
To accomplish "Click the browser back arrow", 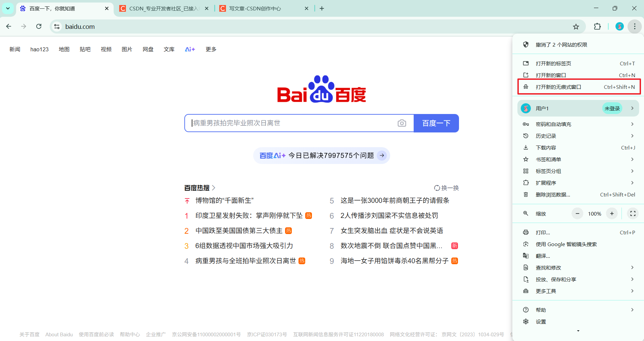I will pyautogui.click(x=9, y=26).
